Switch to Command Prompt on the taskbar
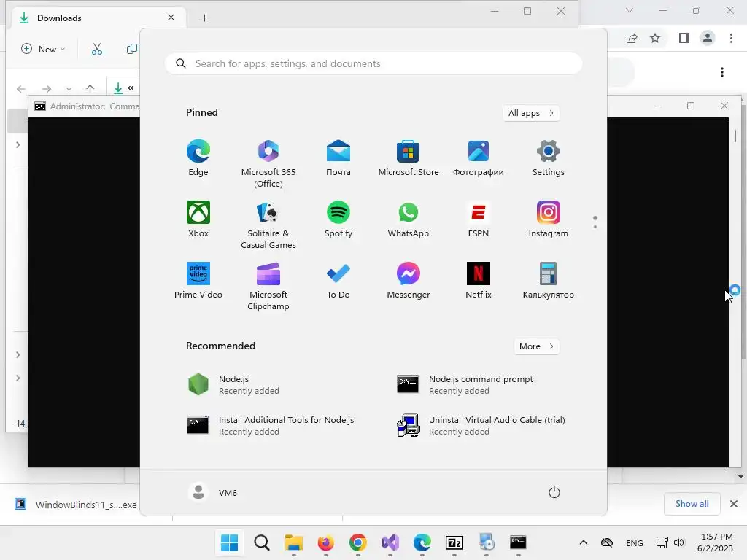Viewport: 747px width, 560px height. point(518,542)
